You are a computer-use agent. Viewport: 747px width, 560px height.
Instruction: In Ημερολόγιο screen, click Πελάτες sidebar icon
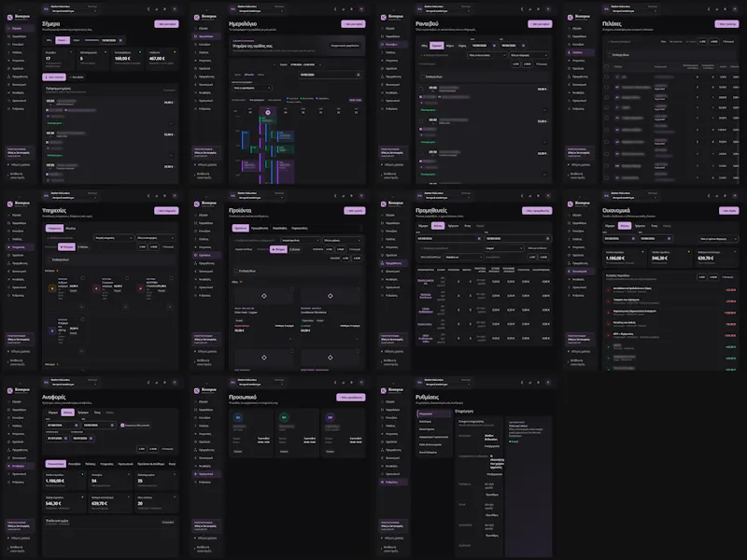click(196, 52)
